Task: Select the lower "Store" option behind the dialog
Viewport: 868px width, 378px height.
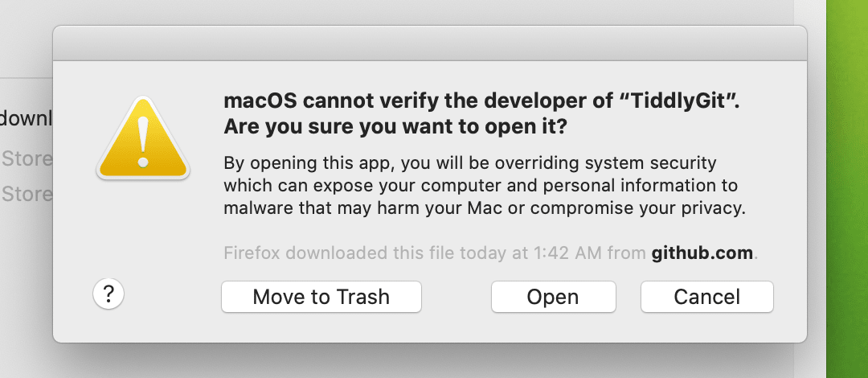Action: tap(27, 194)
